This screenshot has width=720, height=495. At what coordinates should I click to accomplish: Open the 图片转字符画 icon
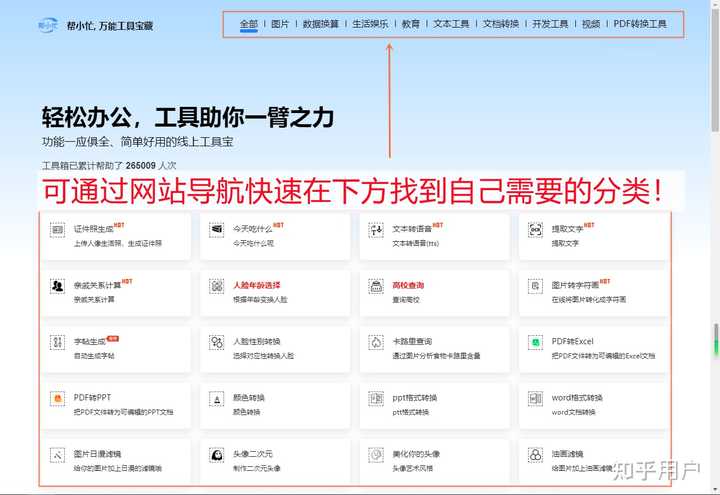click(535, 286)
